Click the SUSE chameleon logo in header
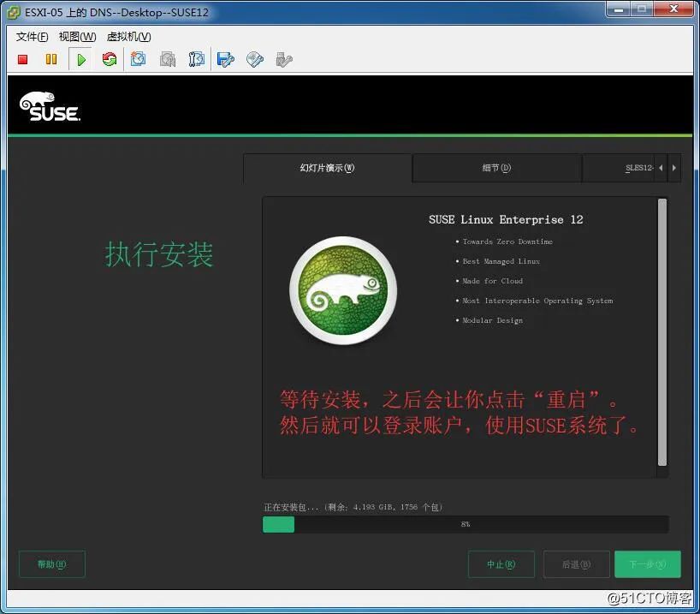 tap(50, 106)
